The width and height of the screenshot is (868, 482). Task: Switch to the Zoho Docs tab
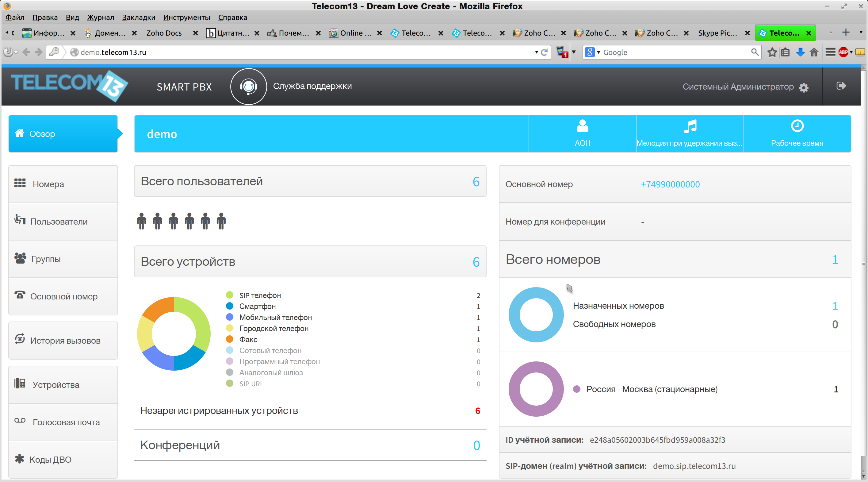(164, 33)
